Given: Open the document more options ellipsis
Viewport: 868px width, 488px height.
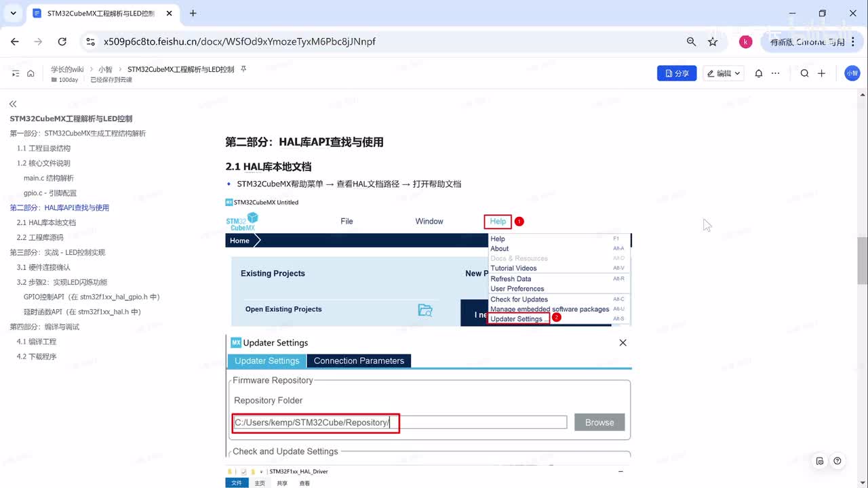Looking at the screenshot, I should (776, 73).
